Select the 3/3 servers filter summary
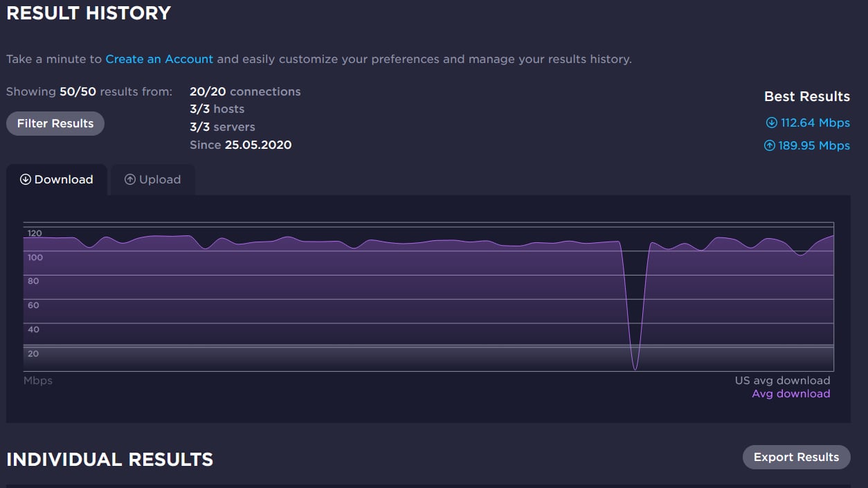 pyautogui.click(x=222, y=127)
